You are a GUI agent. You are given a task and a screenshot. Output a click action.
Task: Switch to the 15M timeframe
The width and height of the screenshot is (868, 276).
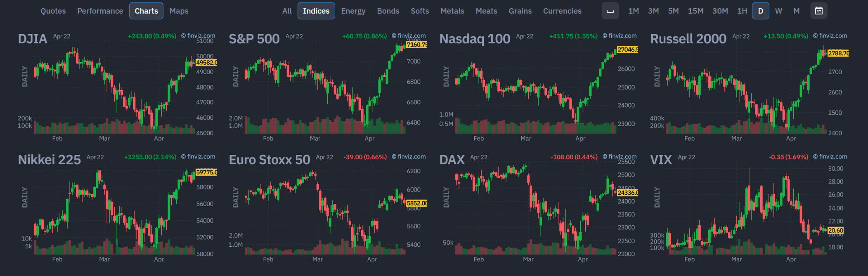tap(695, 11)
